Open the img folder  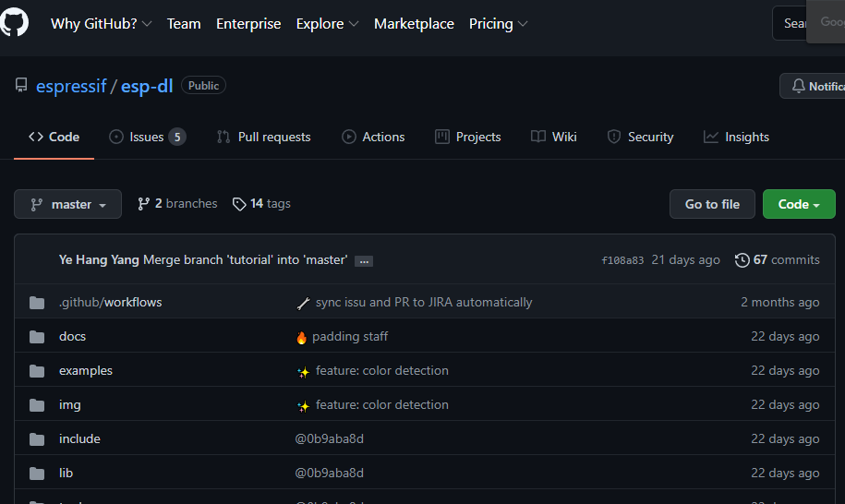coord(70,405)
